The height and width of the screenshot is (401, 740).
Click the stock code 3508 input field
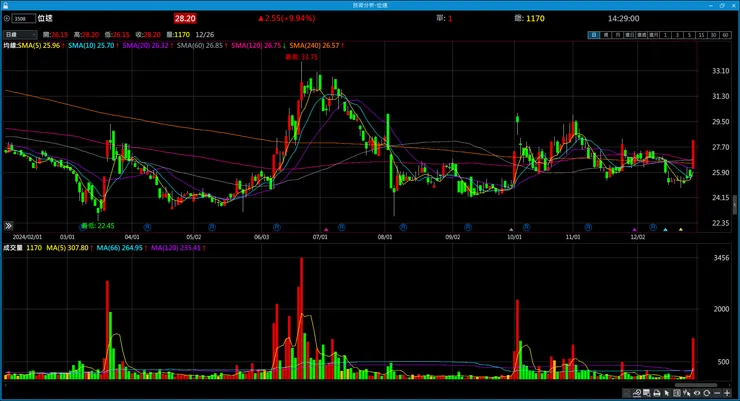point(24,18)
